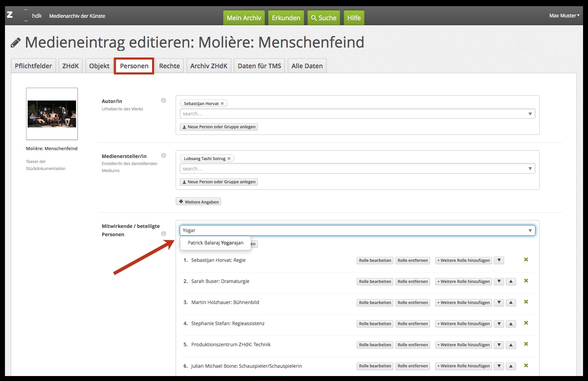Click info icon next to Autor/in
The width and height of the screenshot is (588, 381).
[164, 101]
